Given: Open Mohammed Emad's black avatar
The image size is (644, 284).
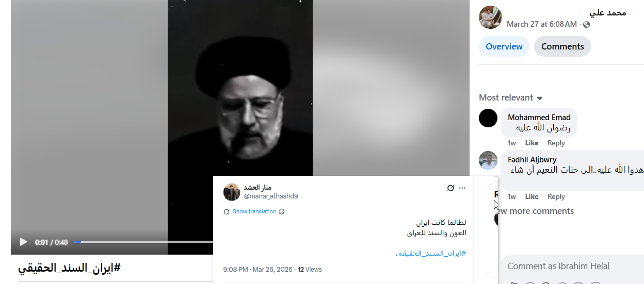Looking at the screenshot, I should 488,118.
